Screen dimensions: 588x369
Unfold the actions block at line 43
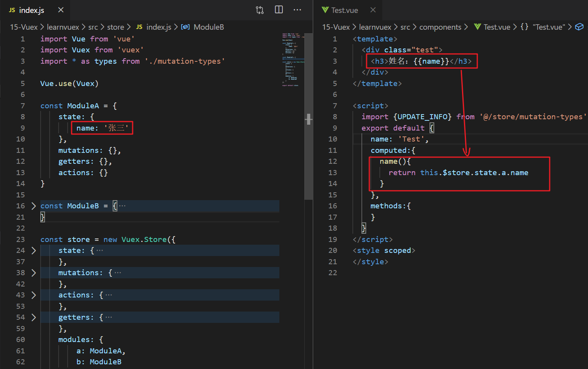click(34, 295)
